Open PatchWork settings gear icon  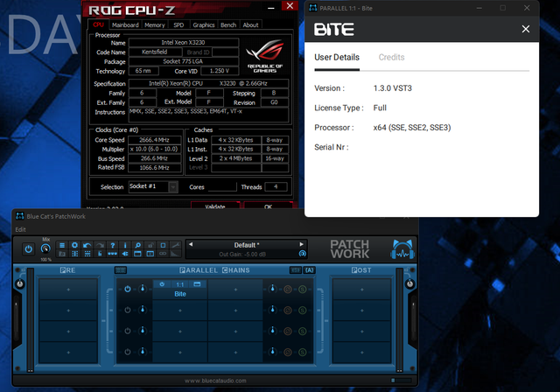click(74, 245)
